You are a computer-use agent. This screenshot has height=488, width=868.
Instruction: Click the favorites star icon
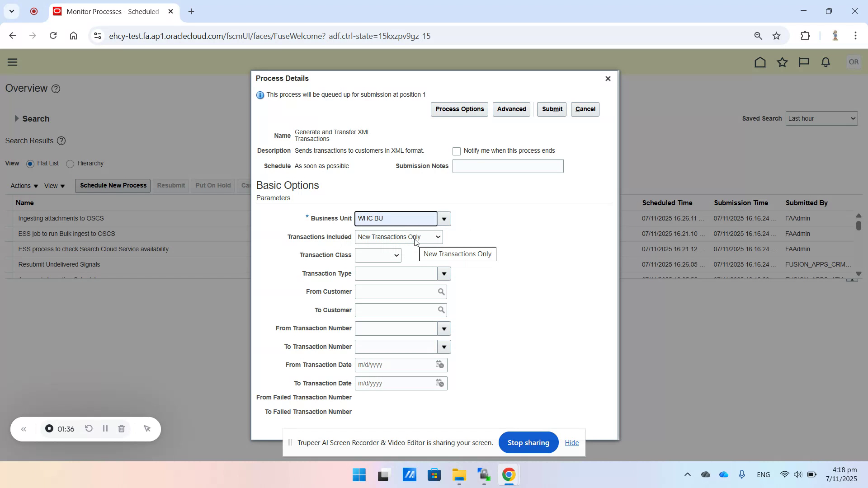pos(782,62)
